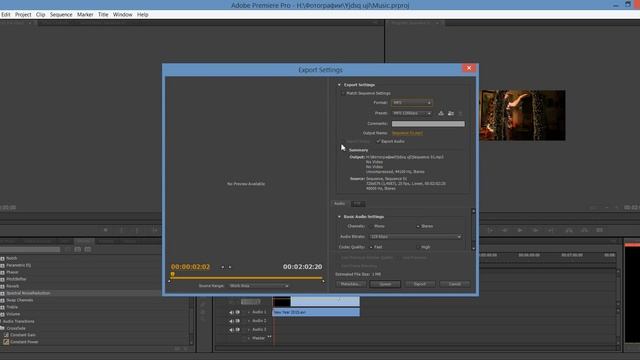Screen dimensions: 640x360
Task: Click the audio settings scrollbar down arrow
Action: point(473,248)
